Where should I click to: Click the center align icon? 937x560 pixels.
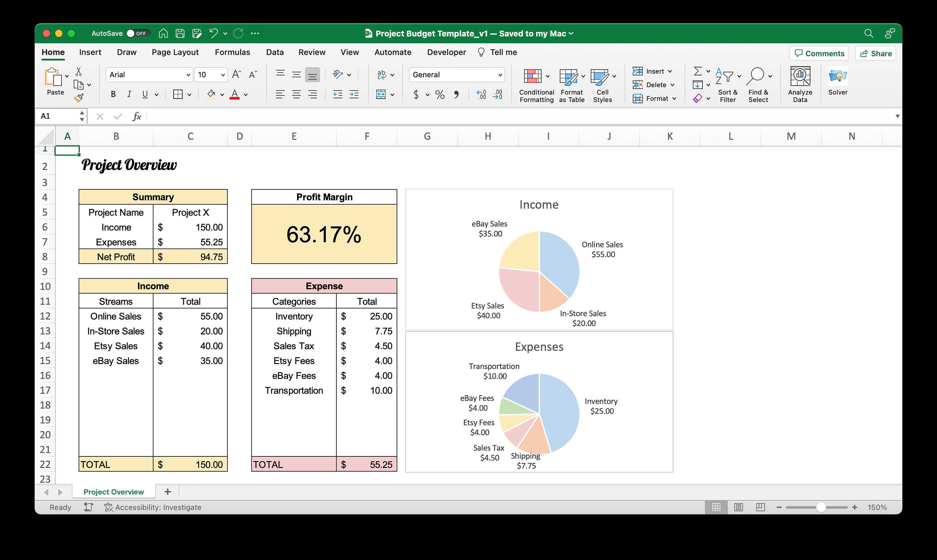[x=296, y=94]
